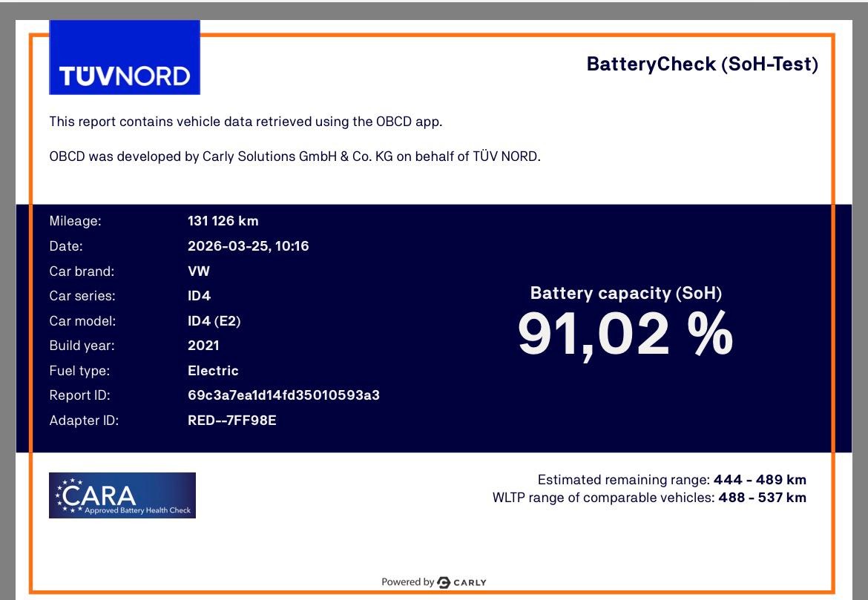868x600 pixels.
Task: Select the 91,02 % battery capacity value
Action: 625,334
